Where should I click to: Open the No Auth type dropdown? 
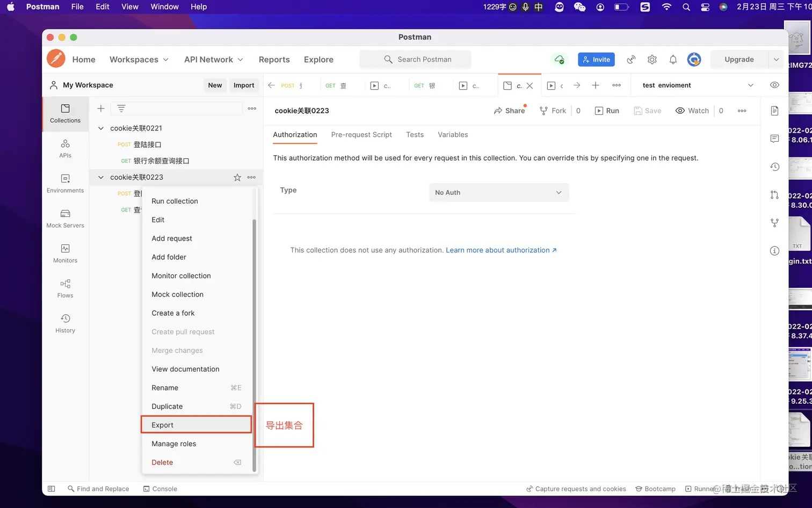pyautogui.click(x=499, y=193)
